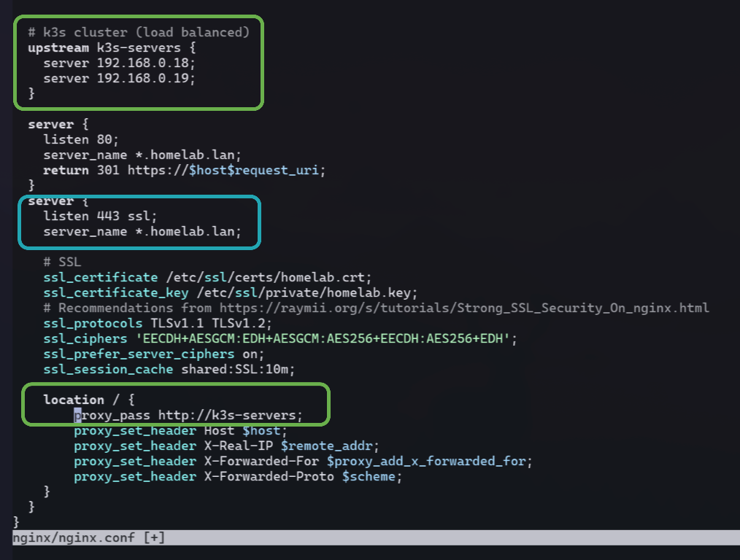Click the listen 80 directive
Viewport: 740px width, 560px height.
click(77, 139)
